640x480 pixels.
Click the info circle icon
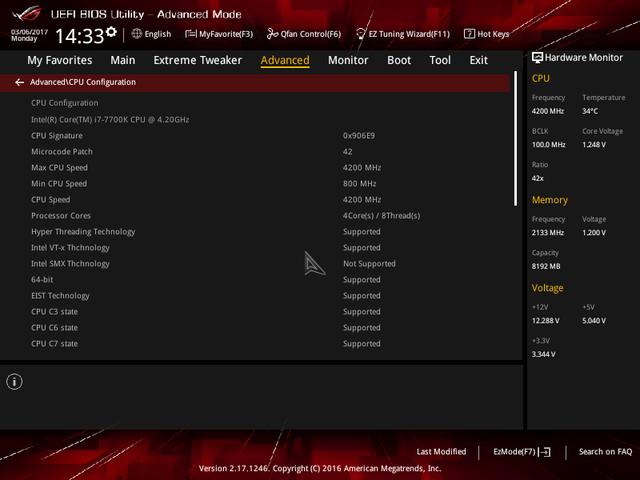pos(14,382)
